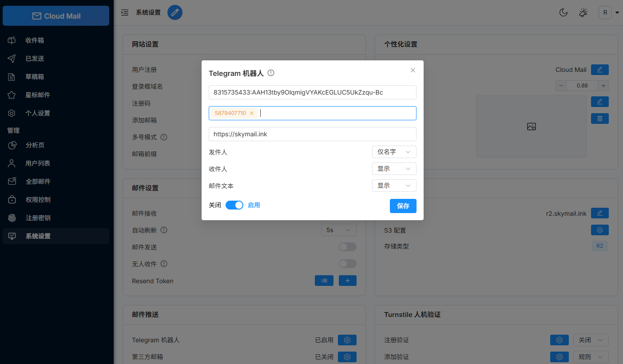The height and width of the screenshot is (364, 623).
Task: Enable the 邮件发送 toggle
Action: coord(347,247)
